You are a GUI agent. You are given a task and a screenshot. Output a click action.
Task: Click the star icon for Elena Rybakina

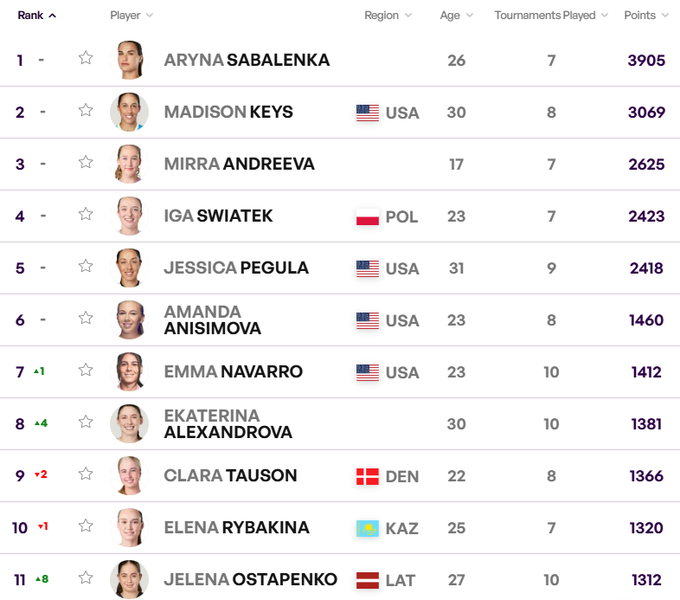point(86,526)
